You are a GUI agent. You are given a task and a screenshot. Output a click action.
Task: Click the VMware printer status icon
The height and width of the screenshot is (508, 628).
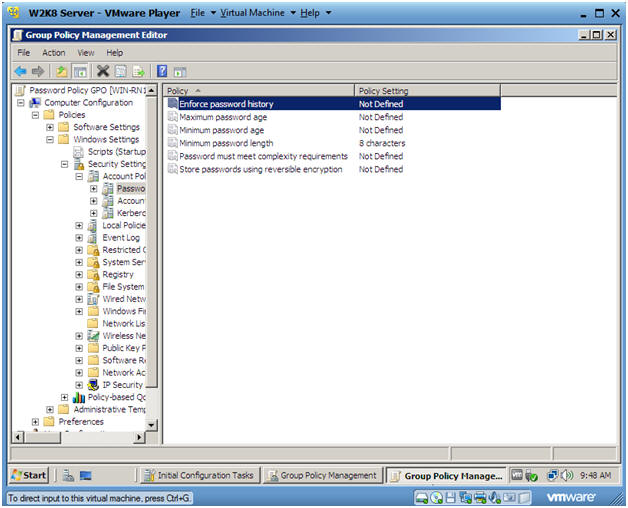[x=480, y=498]
